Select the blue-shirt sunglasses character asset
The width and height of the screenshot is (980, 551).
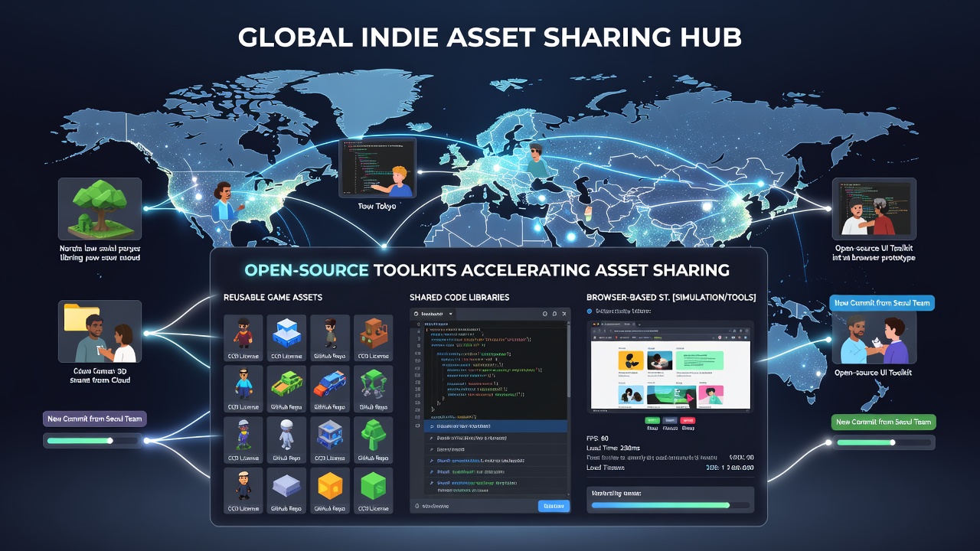(x=242, y=388)
